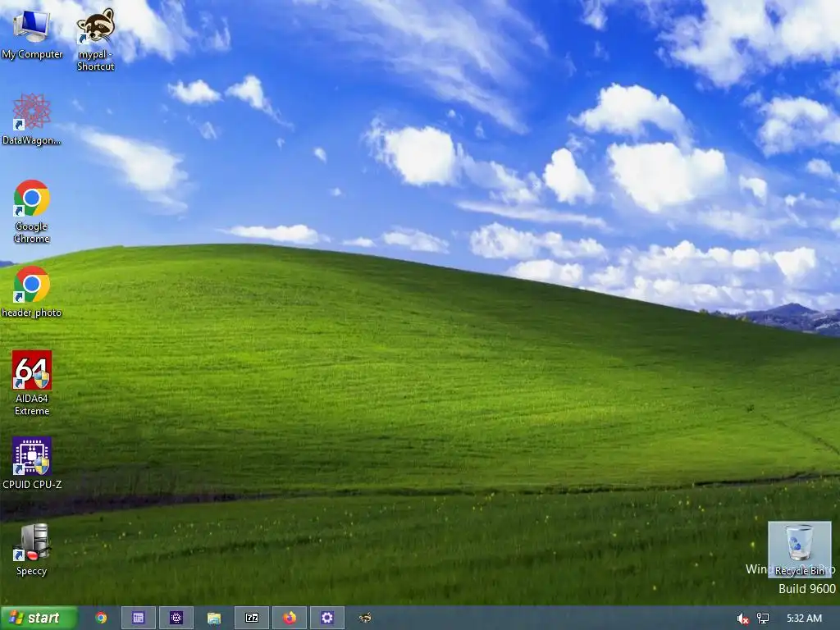Click the muted volume tray icon
Viewport: 840px width, 630px height.
pos(742,619)
